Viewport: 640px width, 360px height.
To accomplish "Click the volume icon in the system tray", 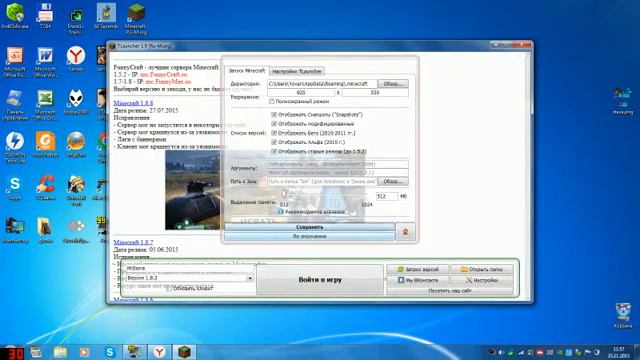I will pyautogui.click(x=501, y=352).
